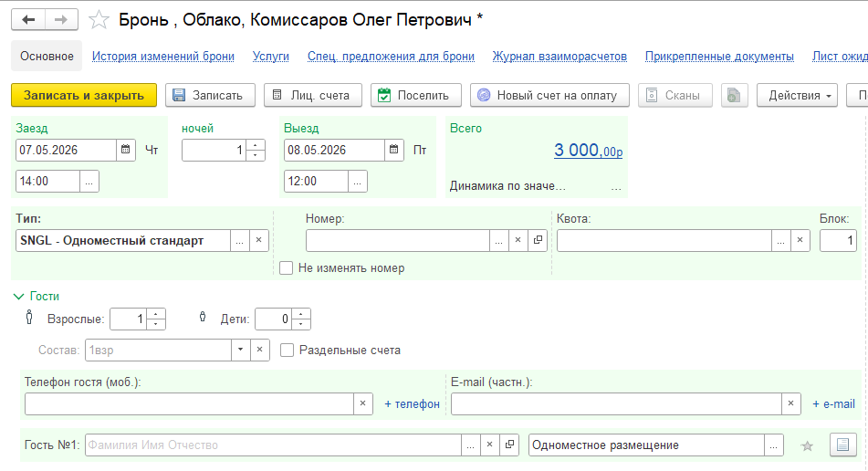Click the Сканы button
This screenshot has width=868, height=471.
point(675,95)
